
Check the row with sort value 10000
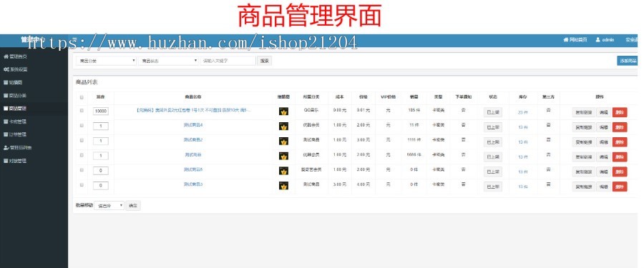(x=82, y=111)
